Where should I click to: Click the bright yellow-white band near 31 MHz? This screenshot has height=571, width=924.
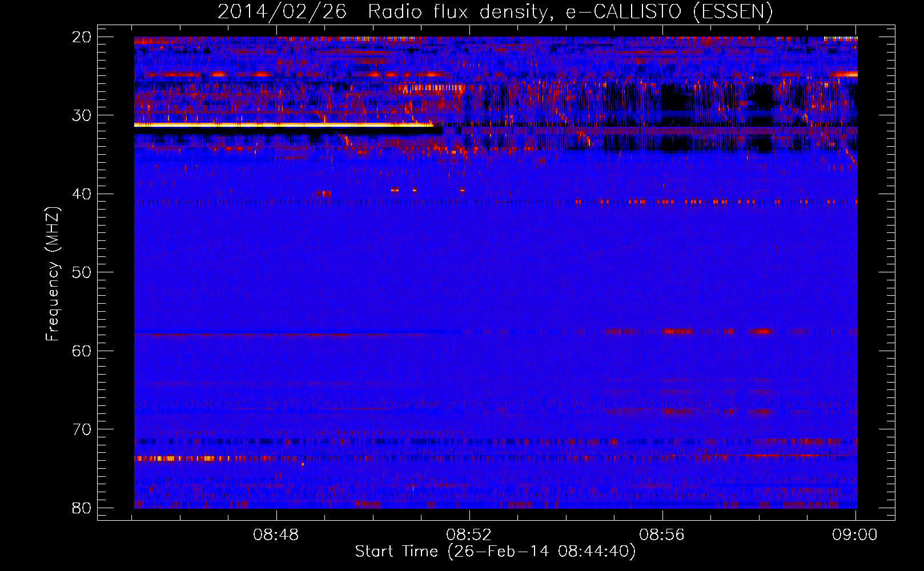284,124
